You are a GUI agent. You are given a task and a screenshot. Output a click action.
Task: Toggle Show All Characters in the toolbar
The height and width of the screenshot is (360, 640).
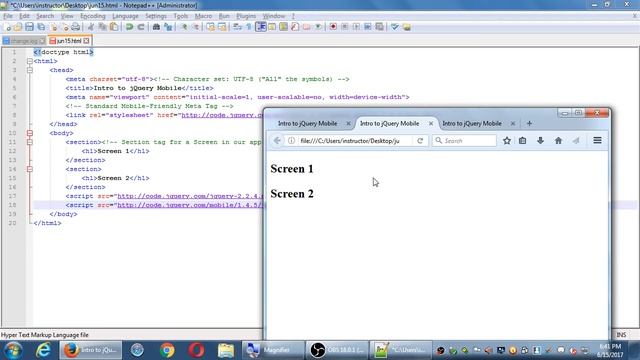point(249,27)
